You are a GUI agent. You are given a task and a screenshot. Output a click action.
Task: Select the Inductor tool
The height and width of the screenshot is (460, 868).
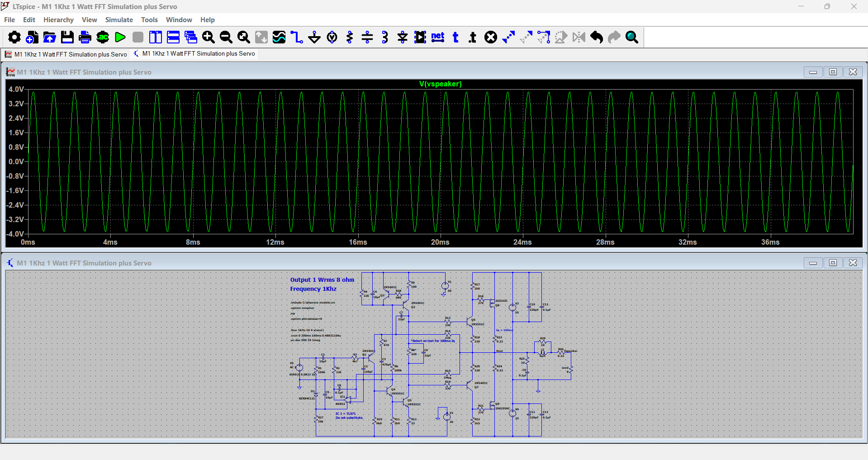tap(385, 37)
